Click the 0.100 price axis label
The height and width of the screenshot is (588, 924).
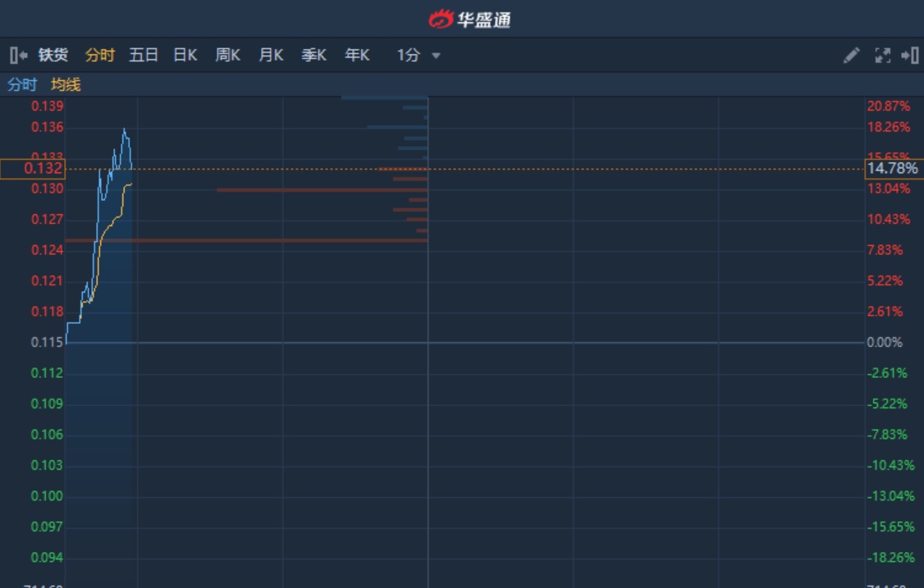click(47, 496)
